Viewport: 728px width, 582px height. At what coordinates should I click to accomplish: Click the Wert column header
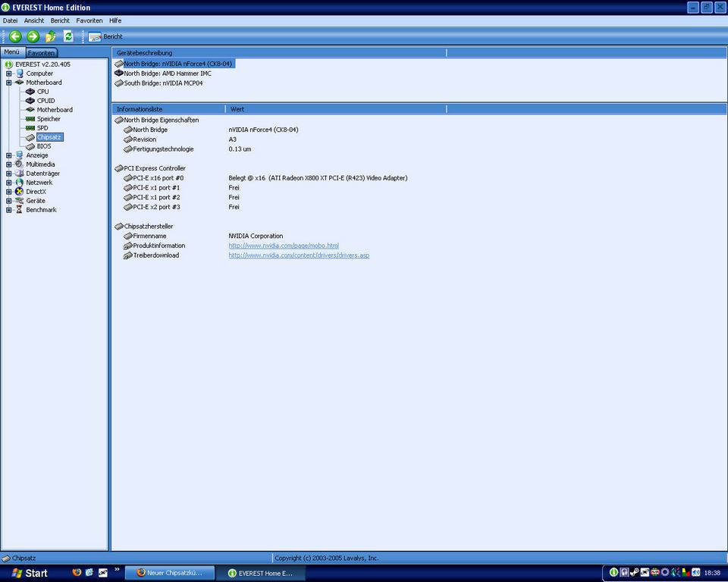tap(336, 109)
